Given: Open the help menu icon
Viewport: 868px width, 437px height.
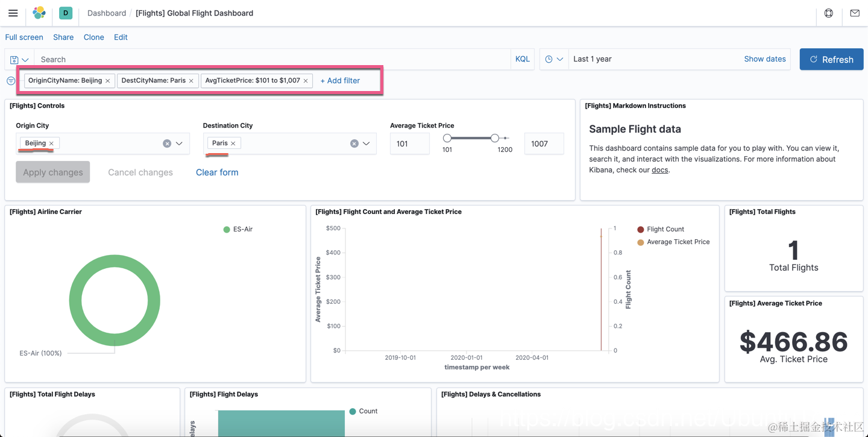Looking at the screenshot, I should (829, 13).
